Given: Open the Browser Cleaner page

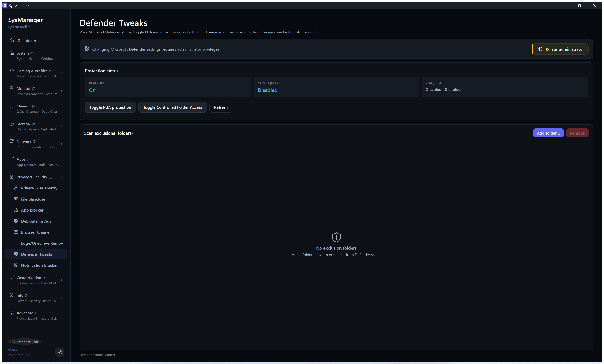Looking at the screenshot, I should 36,232.
